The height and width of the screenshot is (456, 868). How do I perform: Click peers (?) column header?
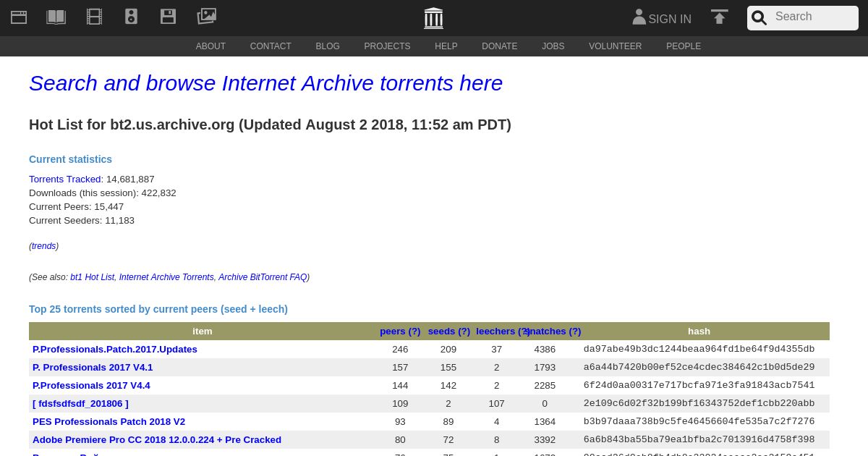[400, 332]
